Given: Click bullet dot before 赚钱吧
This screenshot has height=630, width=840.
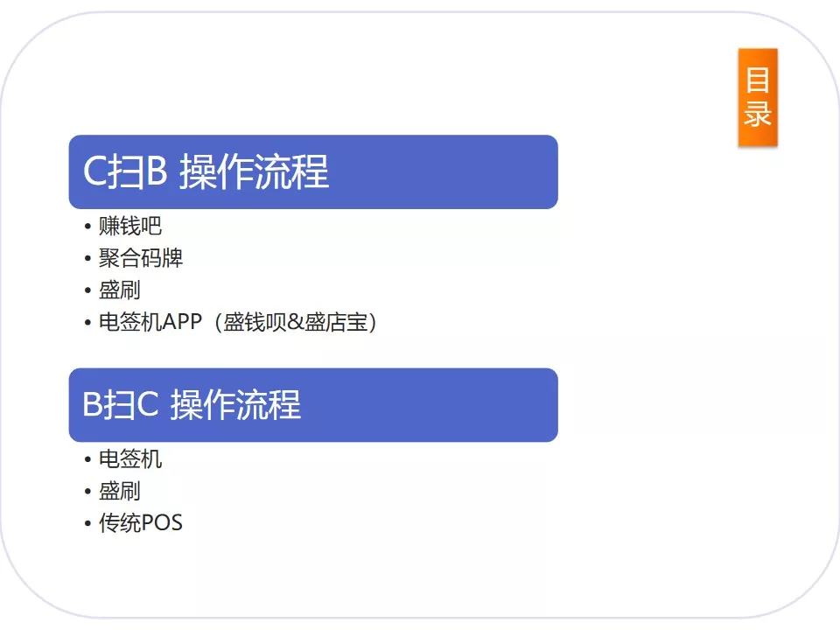Looking at the screenshot, I should point(87,227).
